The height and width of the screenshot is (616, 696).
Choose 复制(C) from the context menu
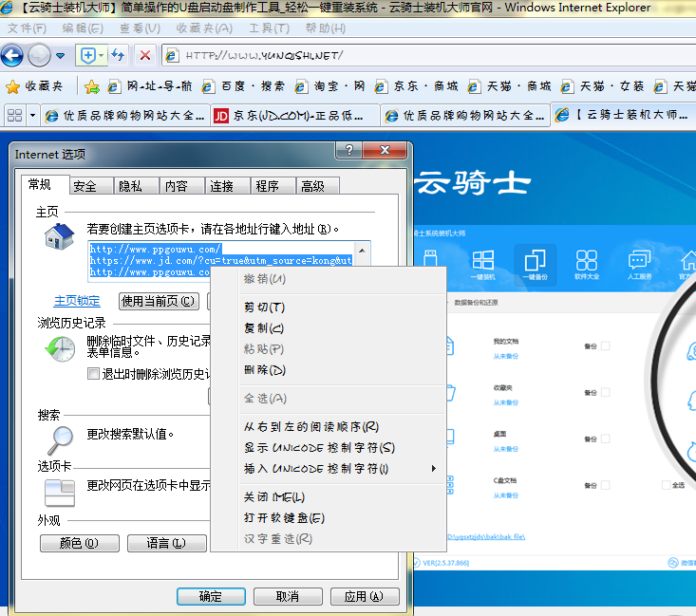(329, 328)
